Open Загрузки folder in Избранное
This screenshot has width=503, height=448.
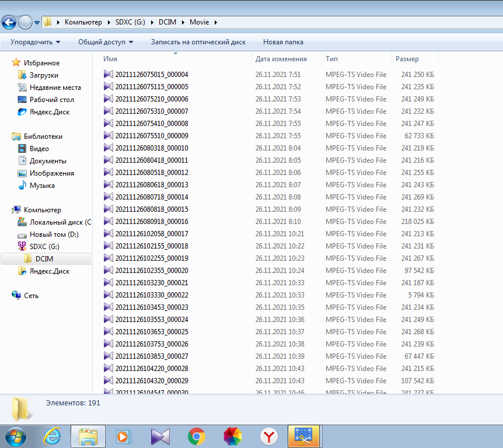pyautogui.click(x=44, y=75)
